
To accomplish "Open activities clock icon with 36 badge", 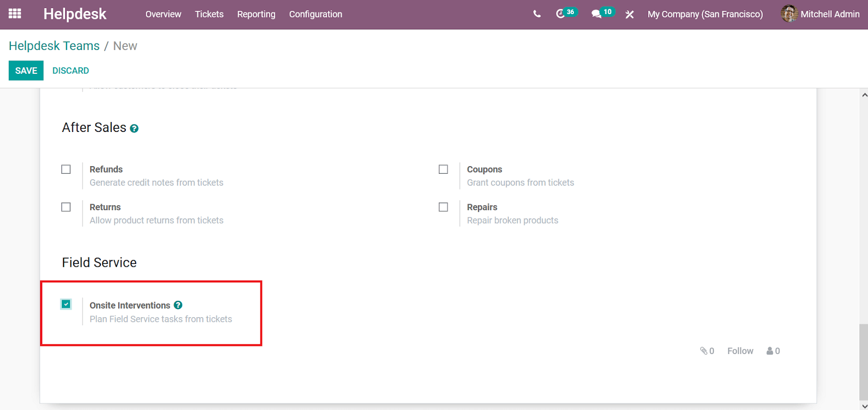I will (x=566, y=13).
